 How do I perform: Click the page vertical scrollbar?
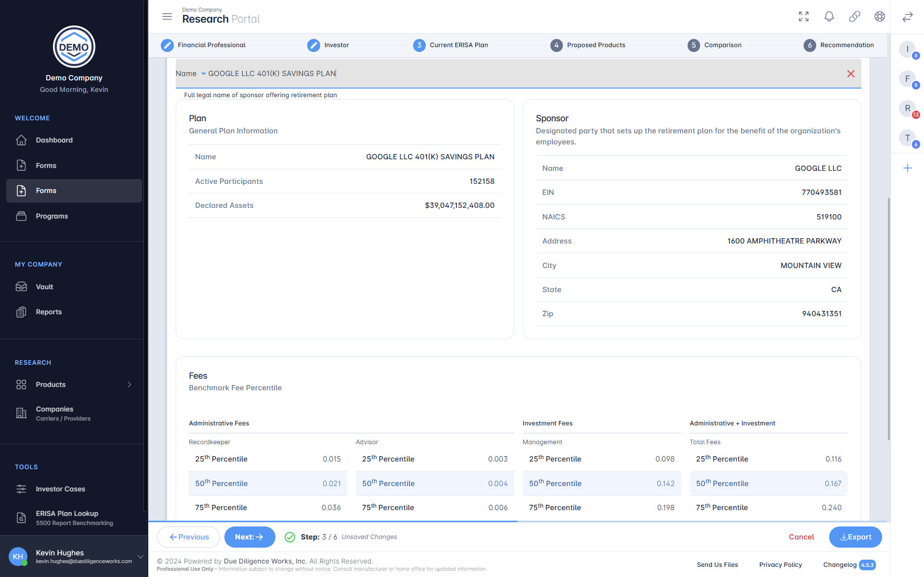pos(888,319)
